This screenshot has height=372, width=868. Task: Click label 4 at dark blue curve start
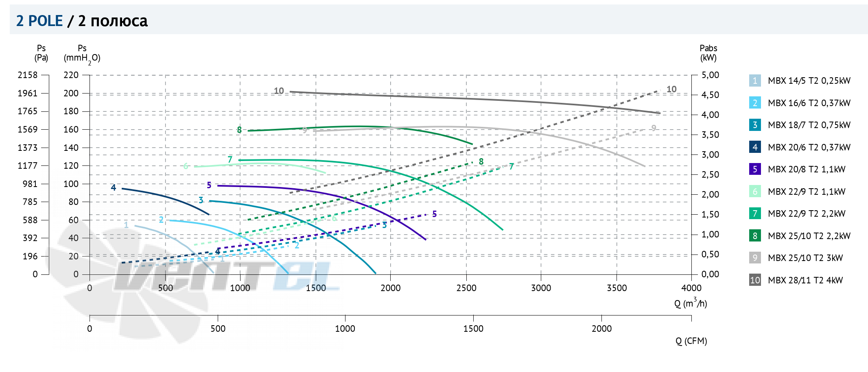click(x=114, y=187)
